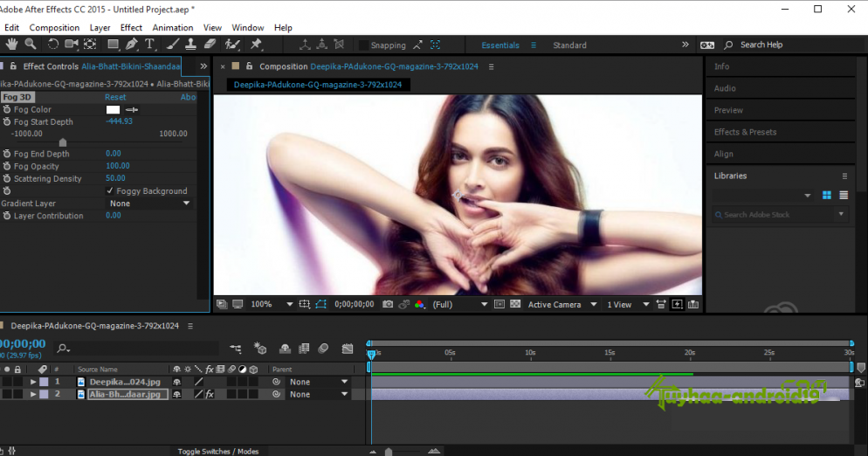Select the Pan Behind anchor point tool
Image resolution: width=868 pixels, height=456 pixels.
coord(90,45)
